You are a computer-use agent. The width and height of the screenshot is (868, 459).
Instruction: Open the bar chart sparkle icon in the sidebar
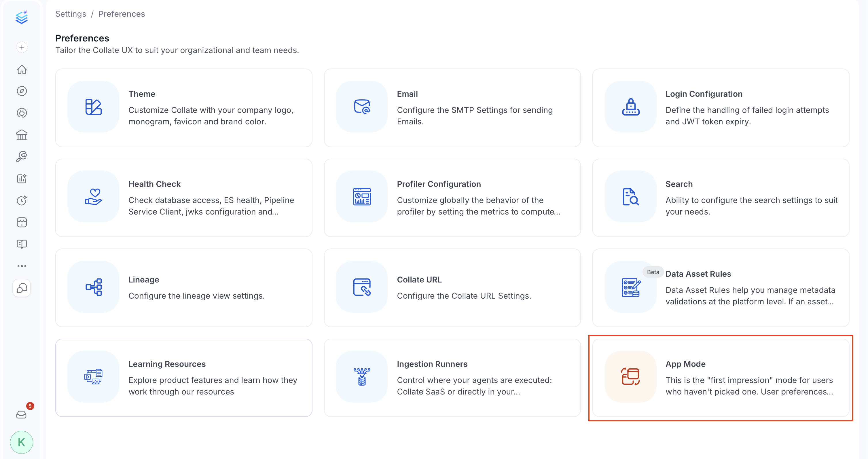[x=22, y=178]
